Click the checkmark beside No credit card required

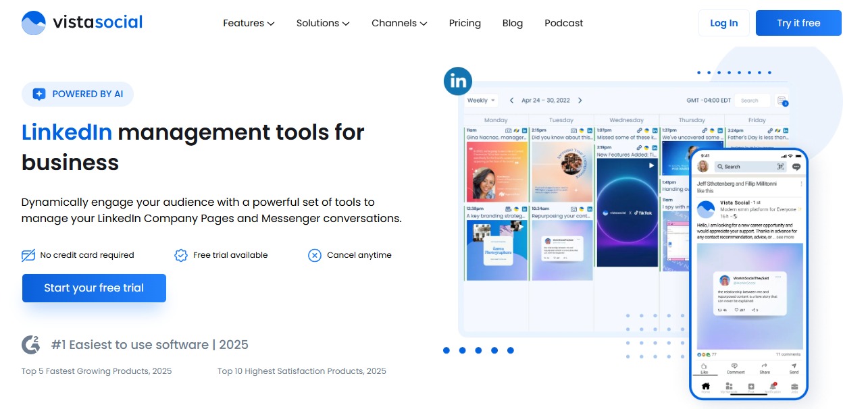click(x=28, y=255)
